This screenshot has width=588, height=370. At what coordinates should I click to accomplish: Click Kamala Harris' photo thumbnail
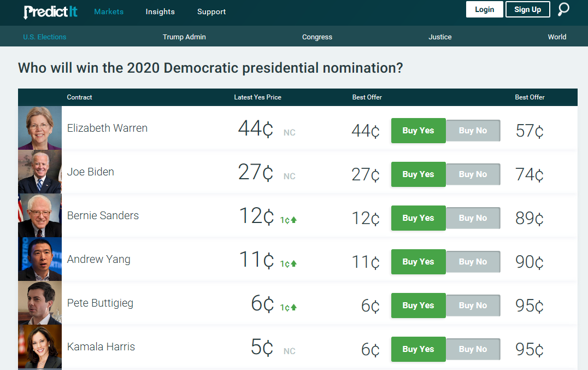tap(40, 346)
